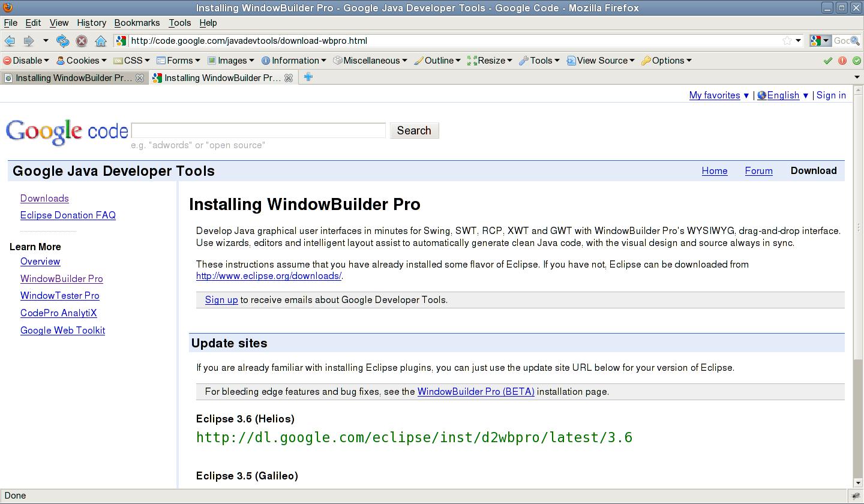This screenshot has width=864, height=504.
Task: Open WindowBuilder Pro sidebar link
Action: click(62, 278)
